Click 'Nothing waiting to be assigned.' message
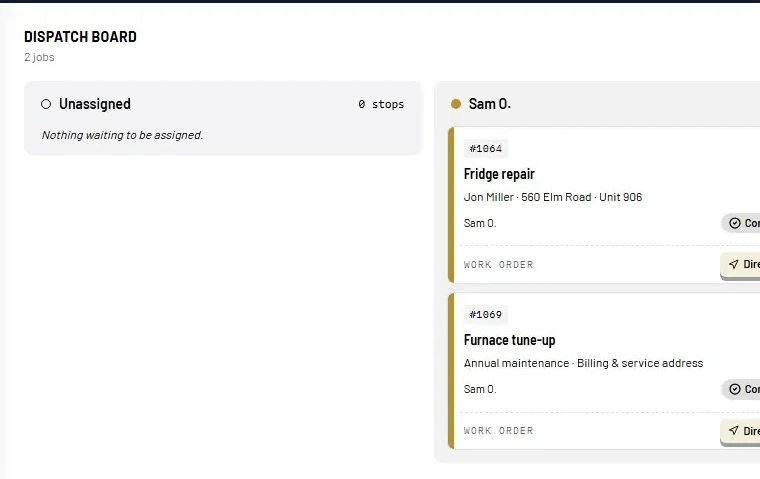The image size is (760, 479). point(122,135)
